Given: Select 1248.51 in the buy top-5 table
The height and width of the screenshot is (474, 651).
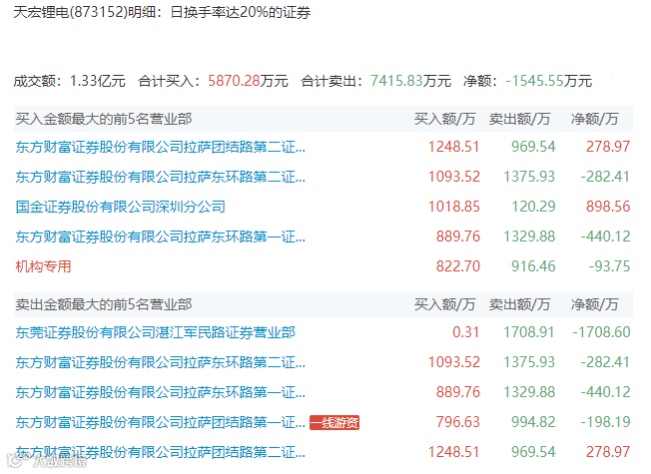Looking at the screenshot, I should pos(454,147).
